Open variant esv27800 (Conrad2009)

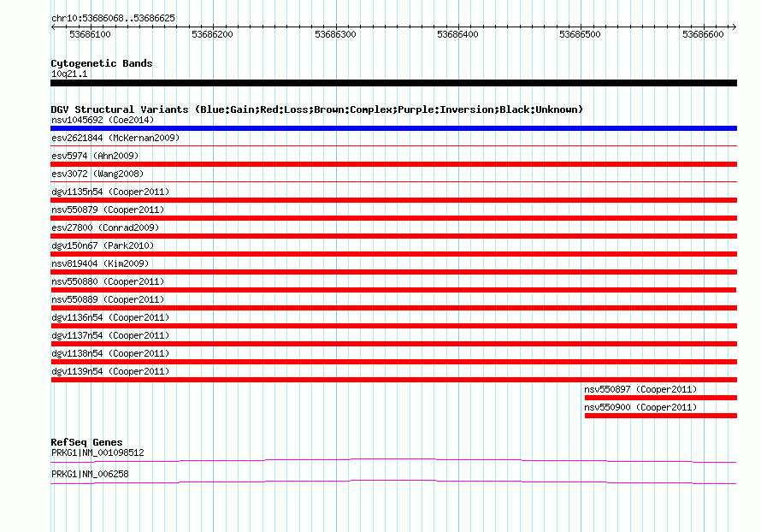click(105, 228)
